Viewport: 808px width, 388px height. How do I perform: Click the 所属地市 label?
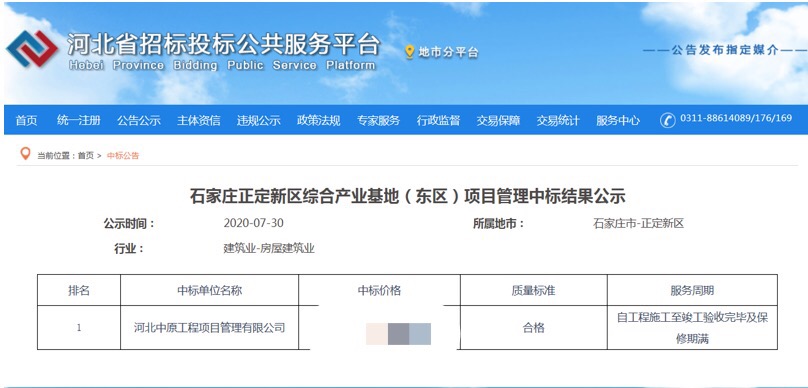499,224
